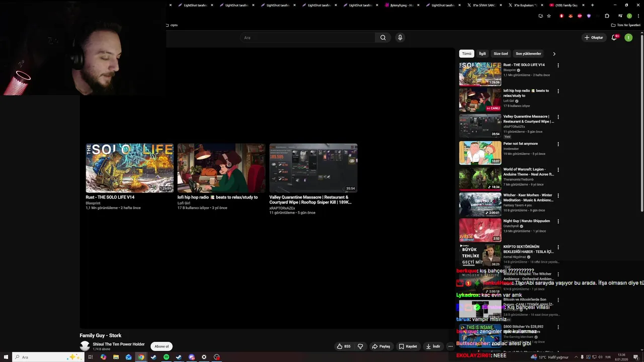This screenshot has height=362, width=644.
Task: Bookmark this page with star icon
Action: pos(549,16)
